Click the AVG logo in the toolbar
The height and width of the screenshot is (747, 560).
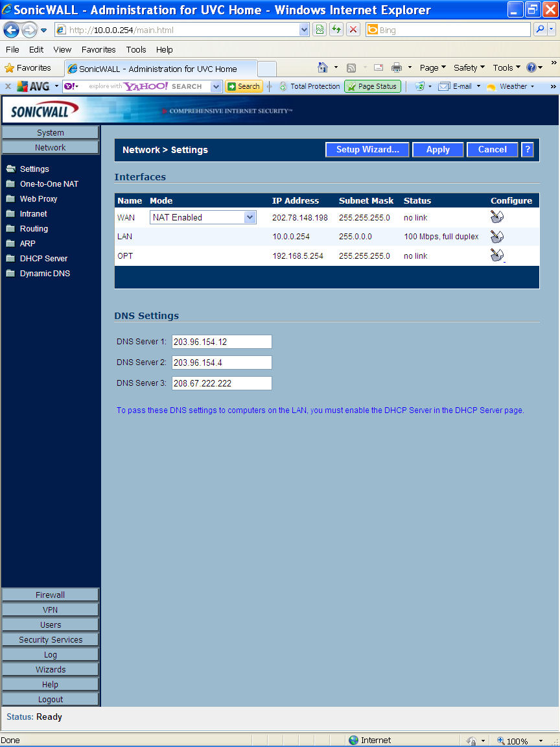(x=33, y=86)
